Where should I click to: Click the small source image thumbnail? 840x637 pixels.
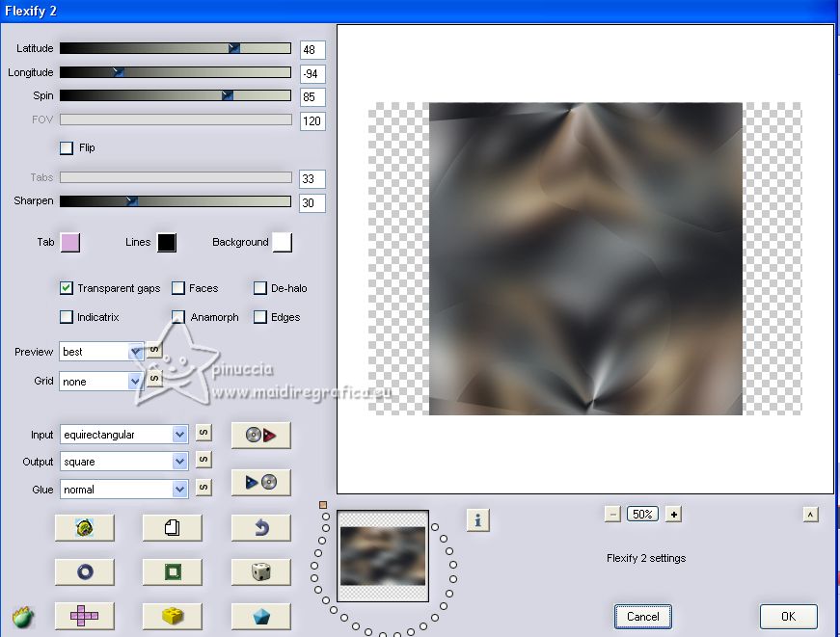point(383,556)
